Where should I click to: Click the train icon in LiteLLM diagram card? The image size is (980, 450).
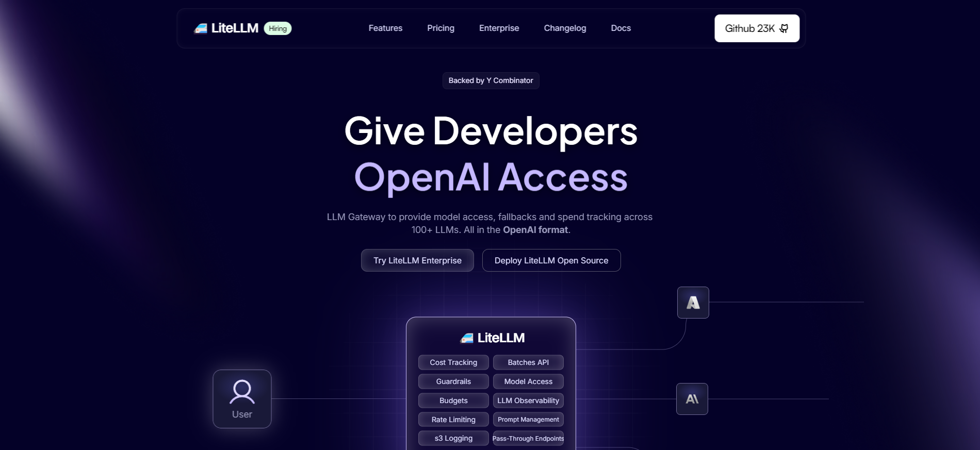(467, 338)
